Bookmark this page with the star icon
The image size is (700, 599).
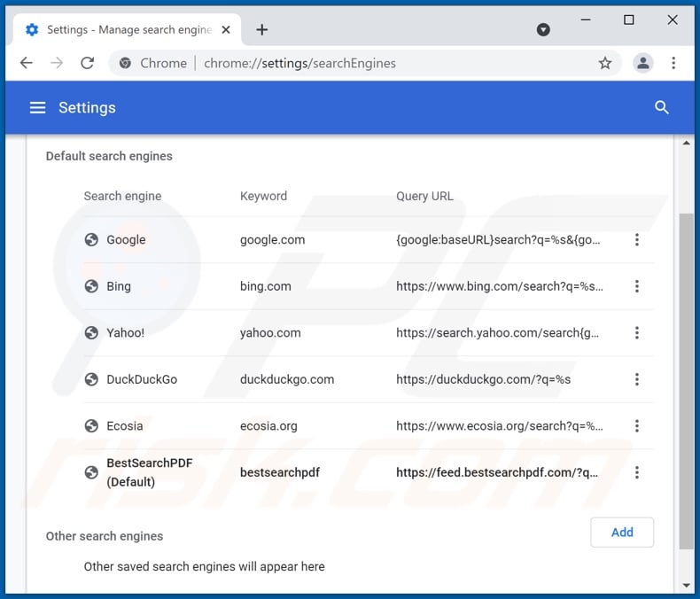605,63
